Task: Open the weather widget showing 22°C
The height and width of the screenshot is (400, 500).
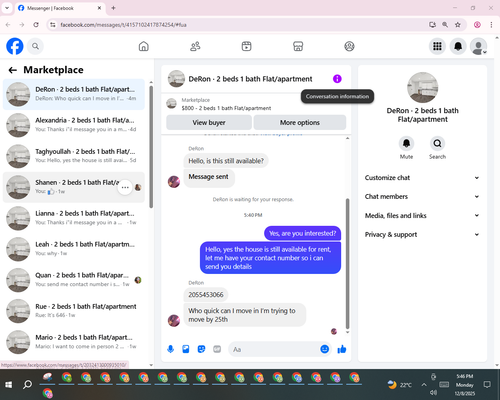Action: point(399,385)
